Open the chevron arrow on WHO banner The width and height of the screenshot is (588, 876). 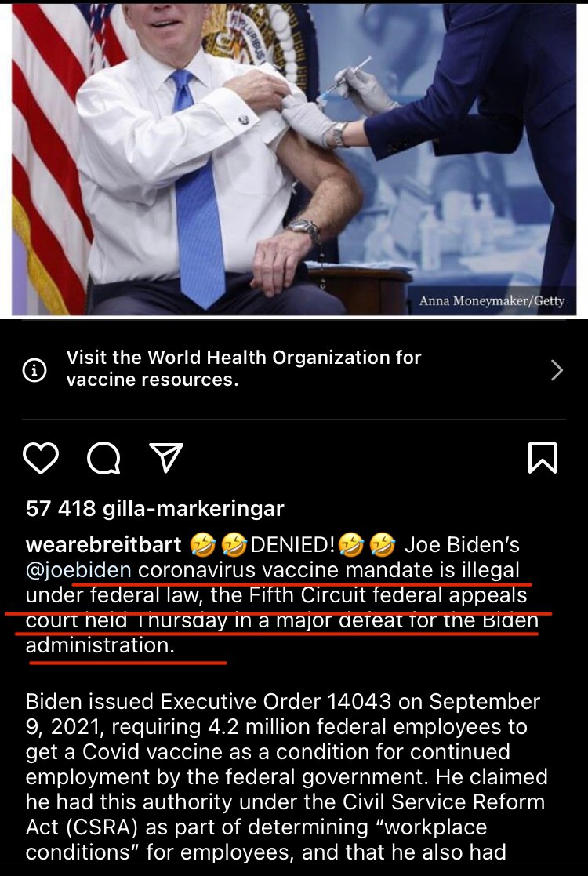557,370
